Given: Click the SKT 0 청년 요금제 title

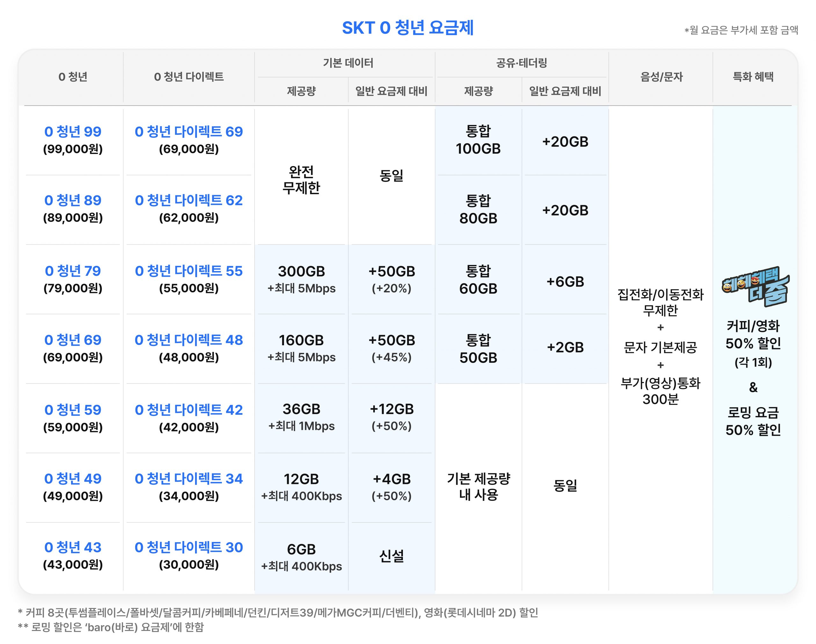Looking at the screenshot, I should 407,28.
